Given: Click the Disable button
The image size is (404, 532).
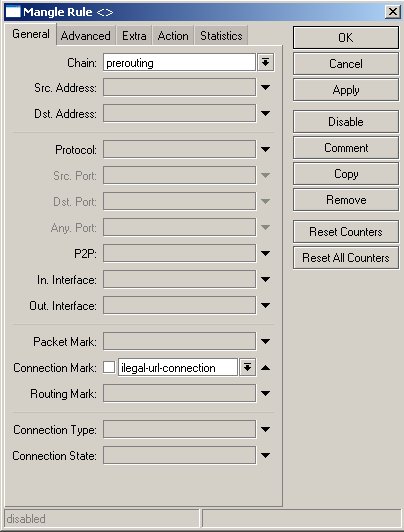Looking at the screenshot, I should (346, 121).
